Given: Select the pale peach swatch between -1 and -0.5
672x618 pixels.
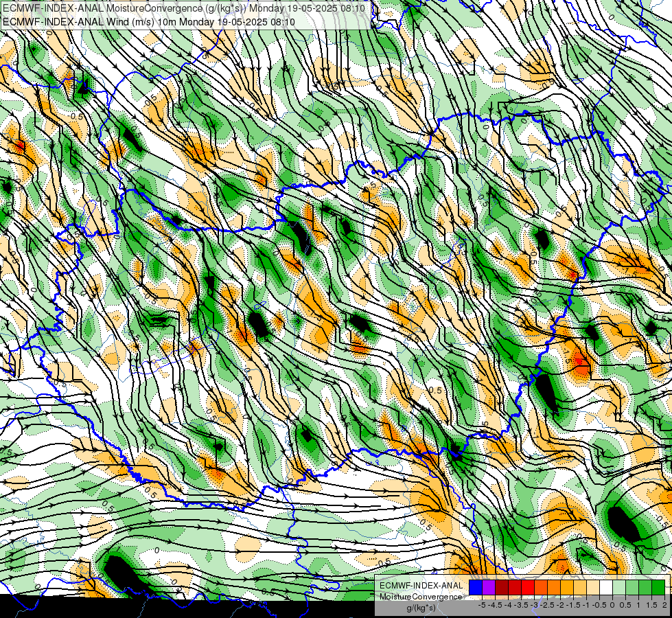Looking at the screenshot, I should point(592,588).
